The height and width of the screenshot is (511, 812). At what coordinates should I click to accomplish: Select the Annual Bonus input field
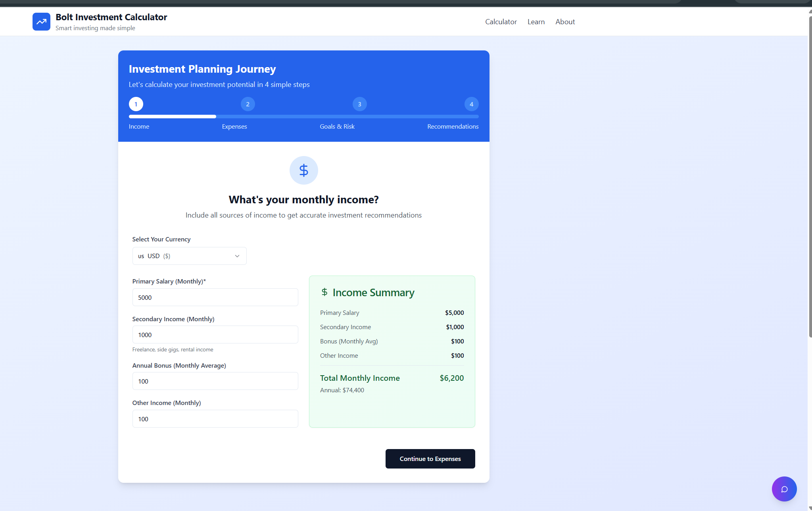point(215,381)
